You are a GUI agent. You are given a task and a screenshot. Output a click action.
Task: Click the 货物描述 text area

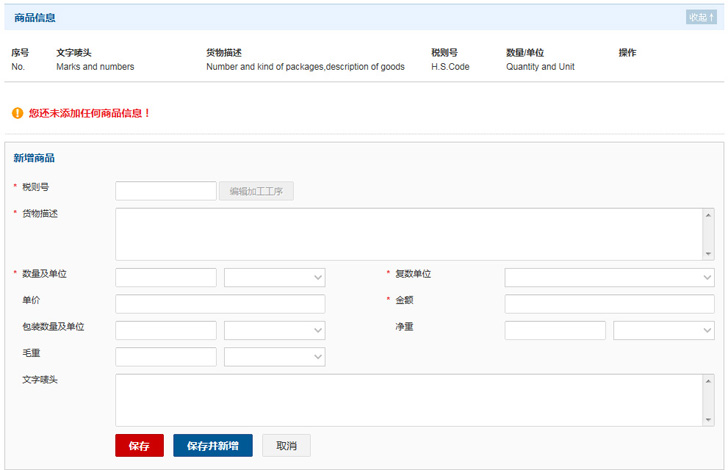pos(409,234)
